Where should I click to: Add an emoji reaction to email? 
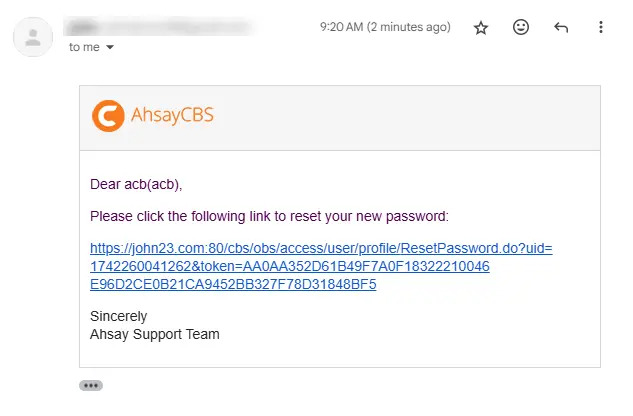click(521, 27)
